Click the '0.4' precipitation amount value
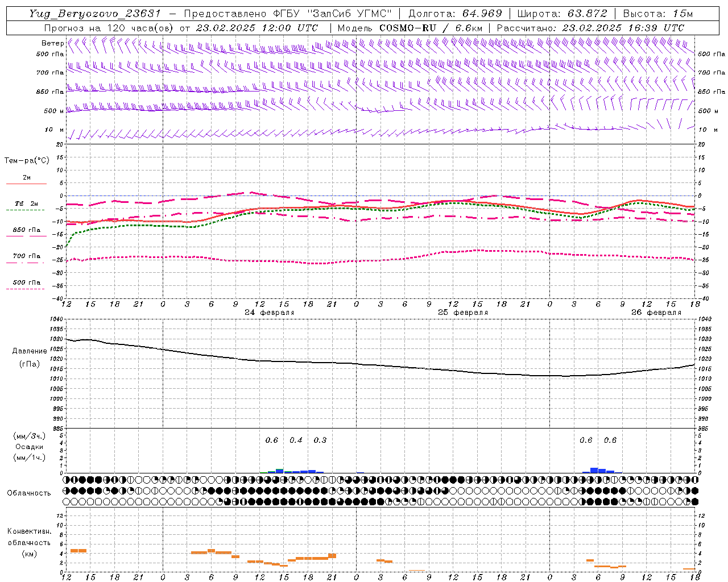Viewport: 728px width, 582px height. click(x=296, y=440)
